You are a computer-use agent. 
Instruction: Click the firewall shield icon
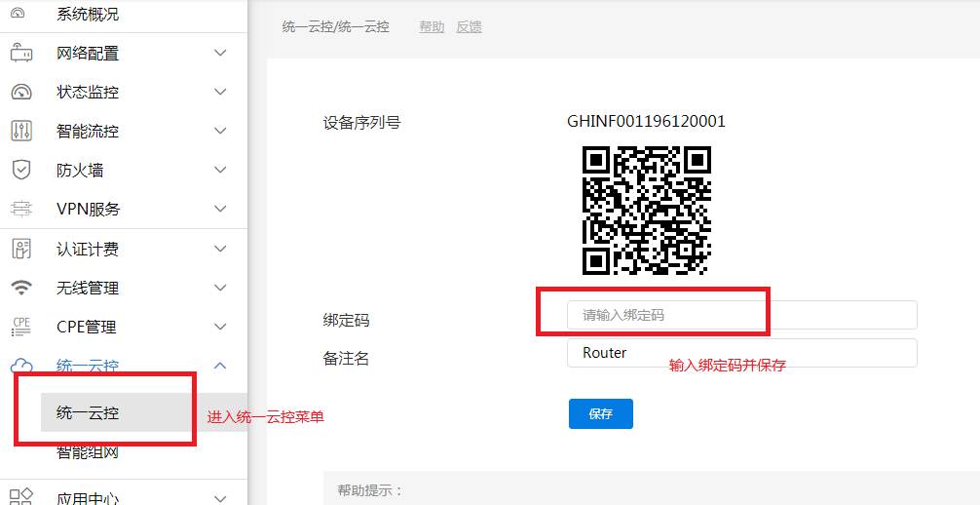(21, 170)
